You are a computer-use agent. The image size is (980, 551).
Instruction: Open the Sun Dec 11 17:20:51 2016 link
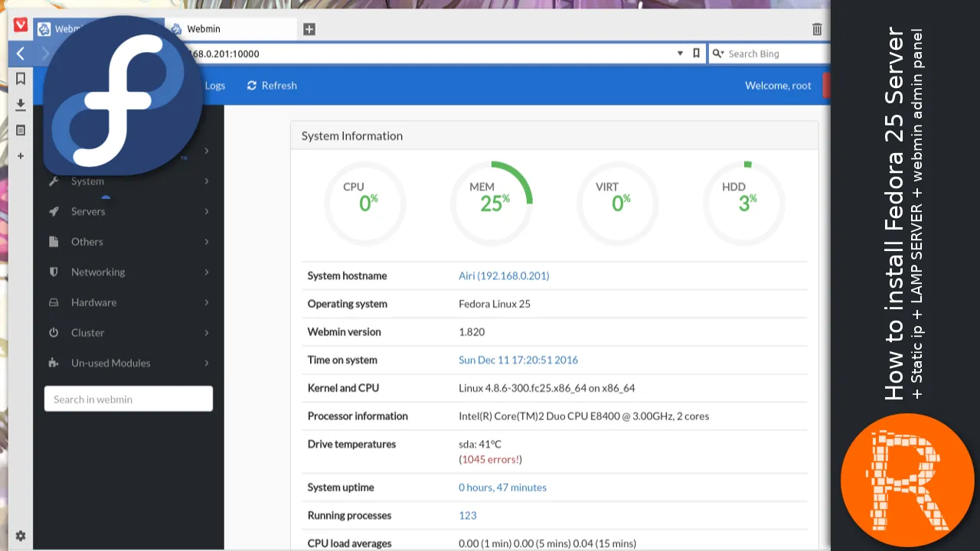pyautogui.click(x=518, y=360)
